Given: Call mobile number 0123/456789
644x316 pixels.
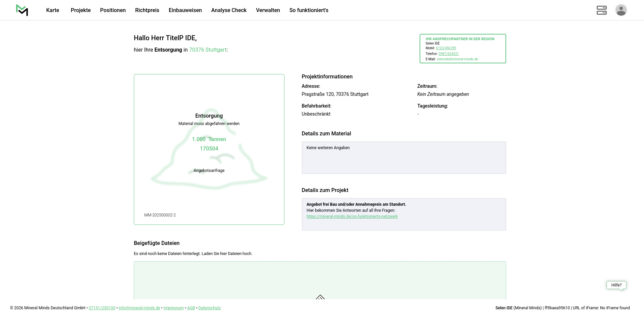Looking at the screenshot, I should [446, 48].
